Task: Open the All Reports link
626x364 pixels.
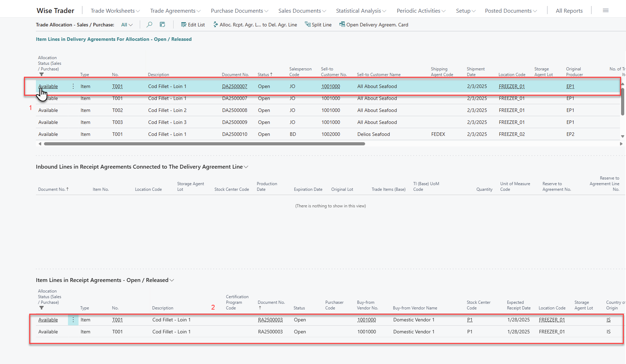Action: (x=569, y=11)
